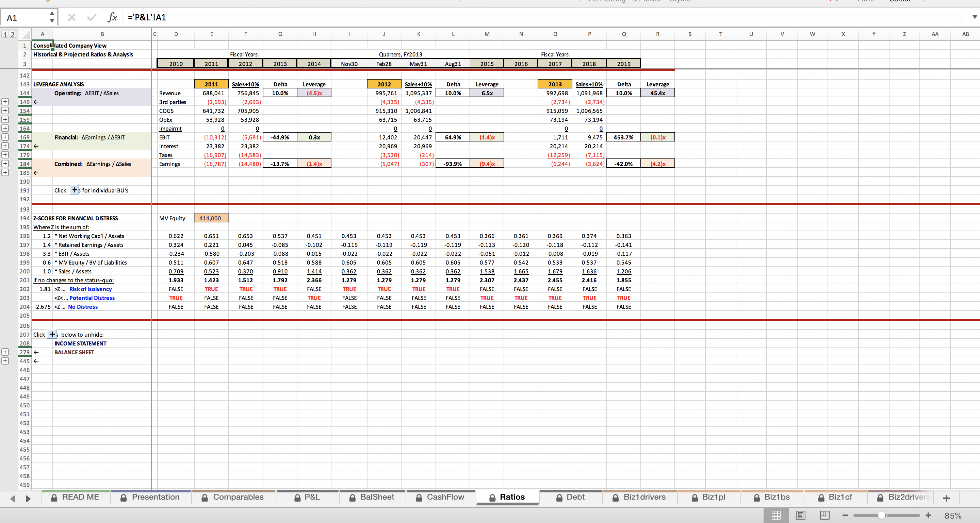The image size is (980, 523).
Task: Expand the Income Statement group at row 279
Action: (5, 352)
